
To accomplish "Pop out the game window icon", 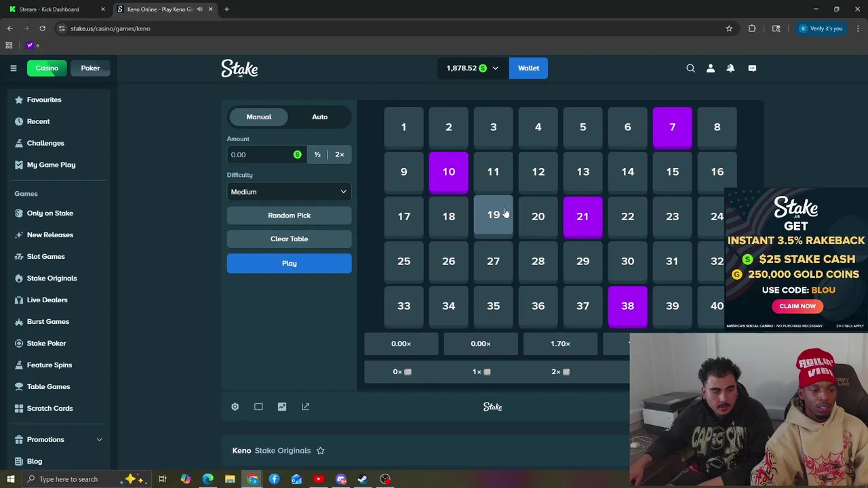I will coord(305,407).
